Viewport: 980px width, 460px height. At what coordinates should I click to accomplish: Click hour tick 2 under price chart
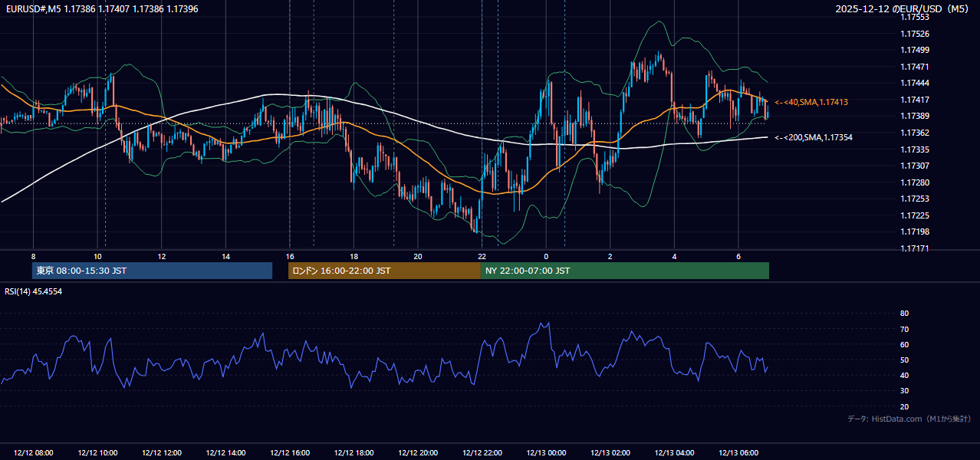(x=610, y=256)
